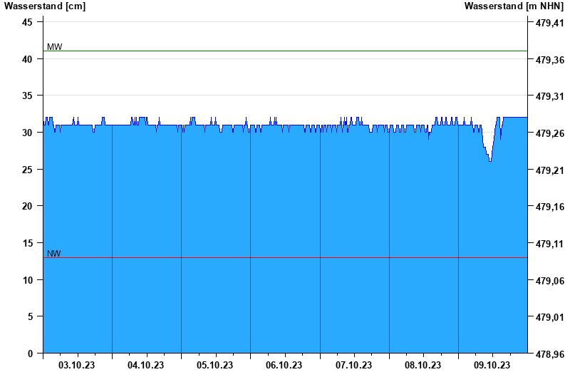Click the right axis value 479,31

click(550, 97)
